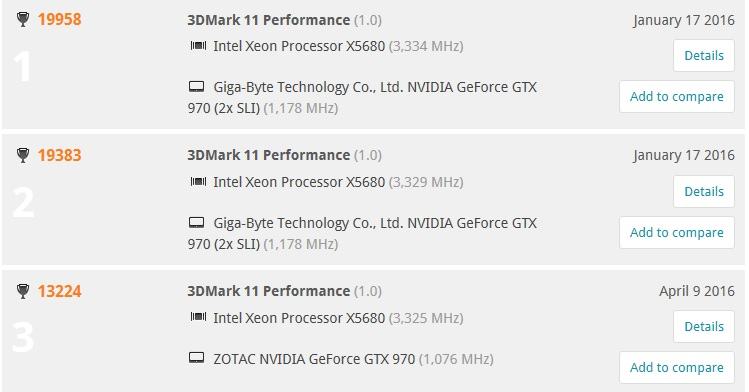Viewport: 749px width, 392px height.
Task: Open Details for the 19958 result
Action: [704, 55]
